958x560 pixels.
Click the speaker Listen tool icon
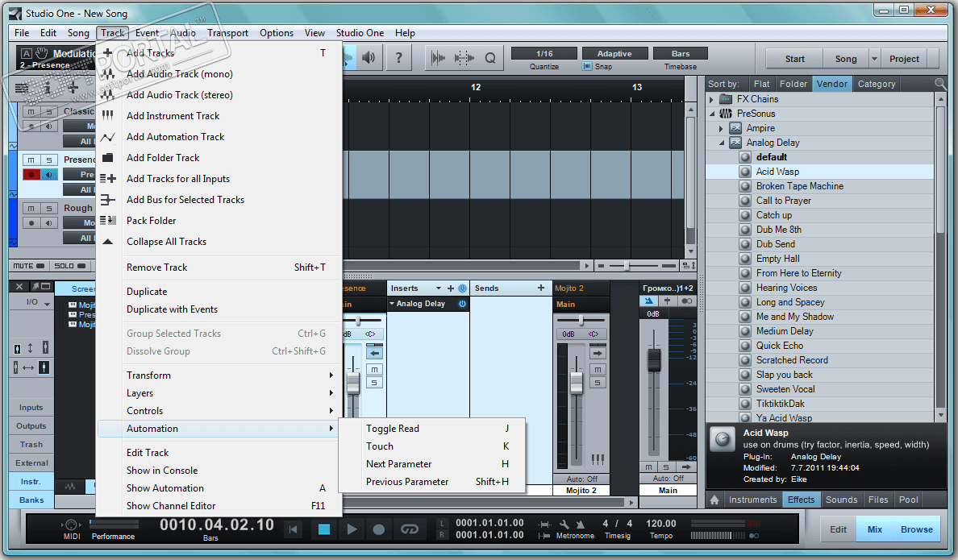click(369, 57)
